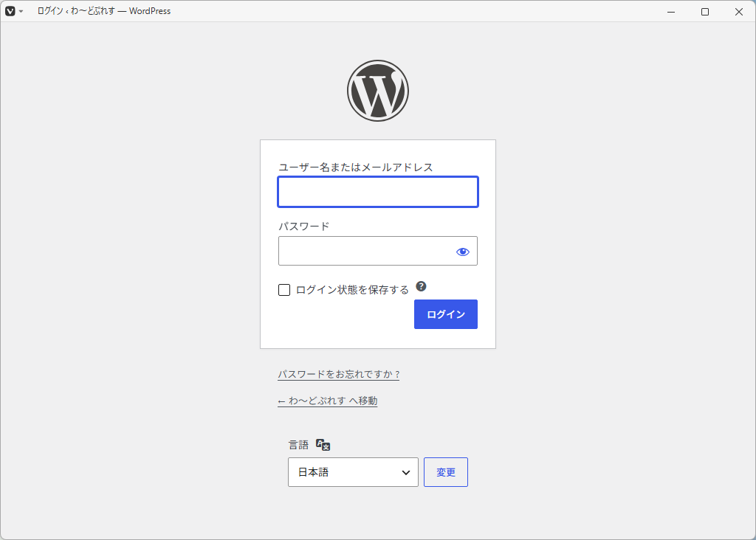The height and width of the screenshot is (540, 756).
Task: Focus the ユーザー名またはメールアドレス input field
Action: pyautogui.click(x=378, y=193)
